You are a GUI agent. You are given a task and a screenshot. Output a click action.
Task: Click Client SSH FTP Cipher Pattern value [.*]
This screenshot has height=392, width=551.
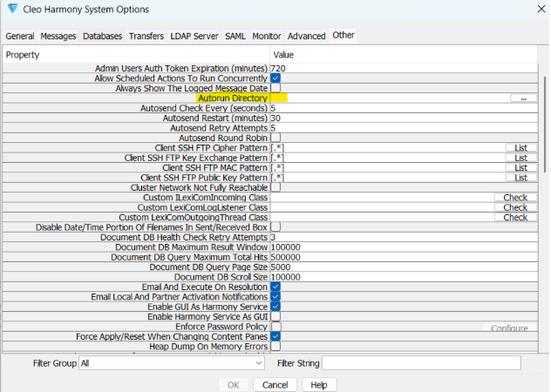(388, 147)
